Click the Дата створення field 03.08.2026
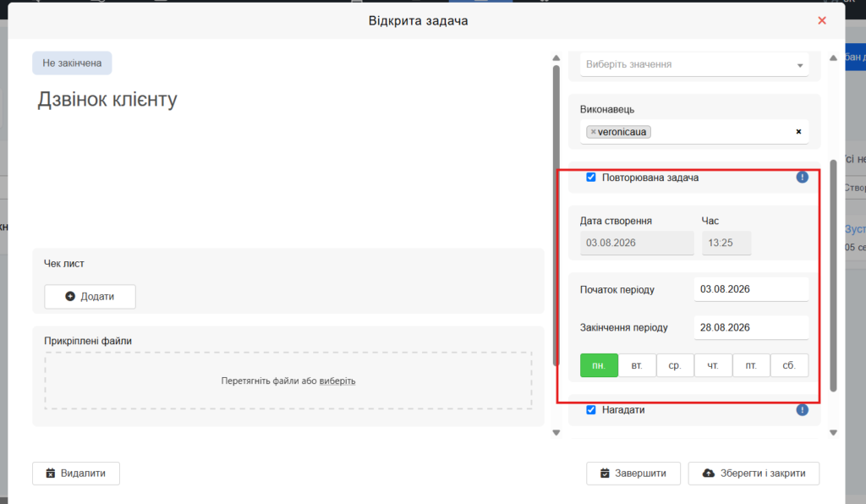The height and width of the screenshot is (504, 866). 637,243
